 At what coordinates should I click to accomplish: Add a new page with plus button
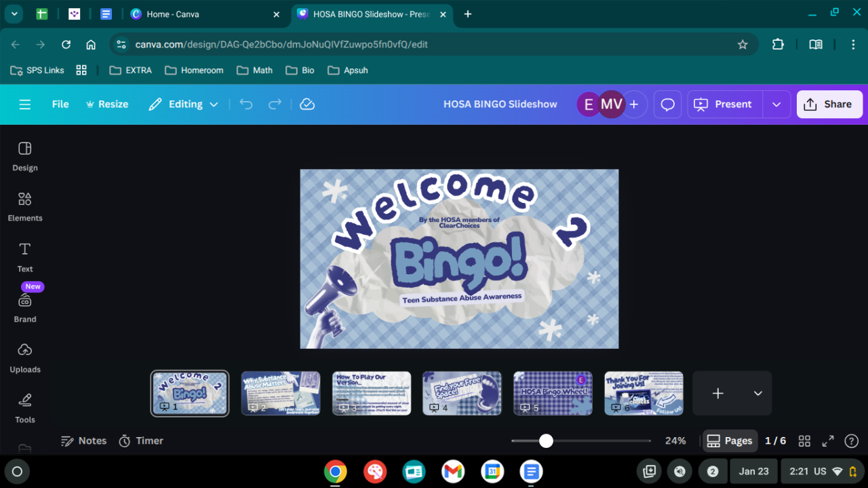718,393
